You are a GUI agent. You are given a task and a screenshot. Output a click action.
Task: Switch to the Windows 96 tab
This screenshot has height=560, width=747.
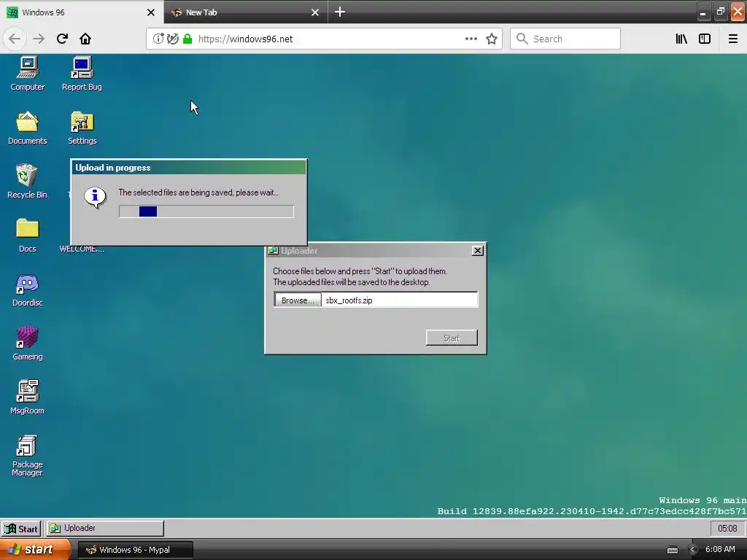pyautogui.click(x=82, y=12)
